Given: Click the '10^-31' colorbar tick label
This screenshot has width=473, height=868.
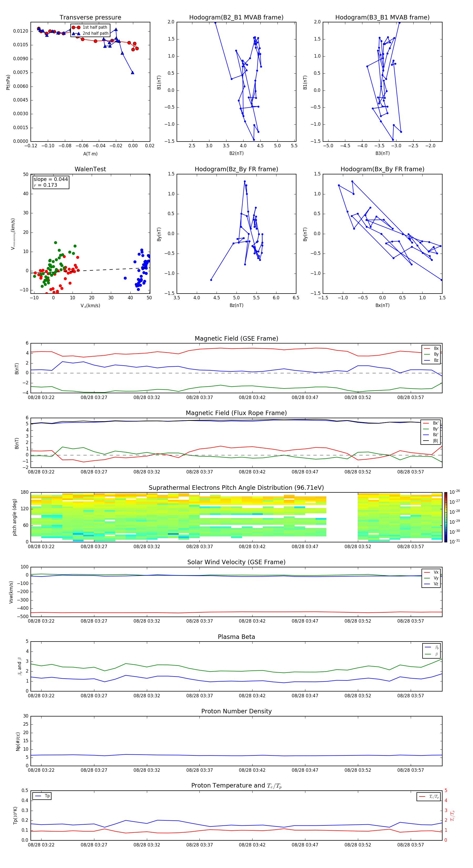Looking at the screenshot, I should (x=455, y=542).
